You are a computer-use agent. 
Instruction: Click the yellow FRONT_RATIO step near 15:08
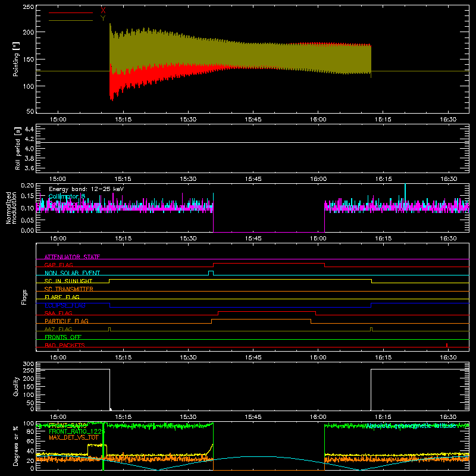97,445
